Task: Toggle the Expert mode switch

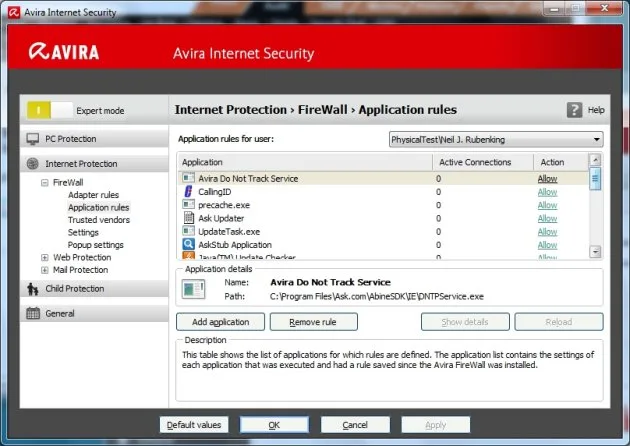Action: click(x=49, y=110)
